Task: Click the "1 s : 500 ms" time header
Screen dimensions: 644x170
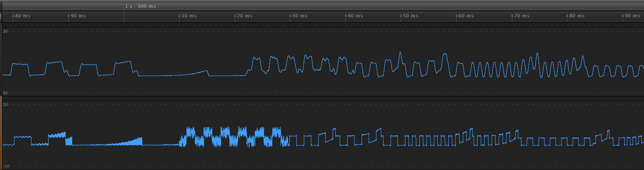Action: pyautogui.click(x=140, y=6)
